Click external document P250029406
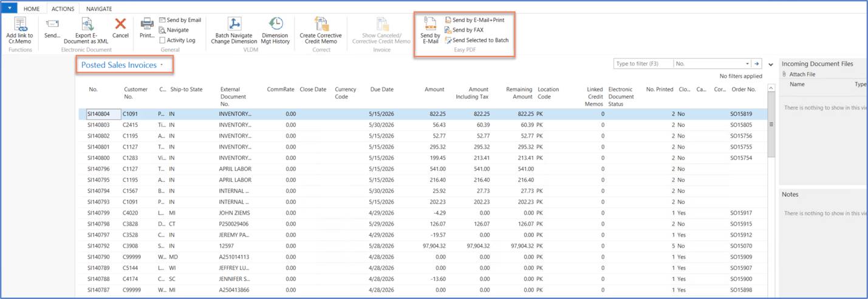The width and height of the screenshot is (868, 299). coord(235,224)
